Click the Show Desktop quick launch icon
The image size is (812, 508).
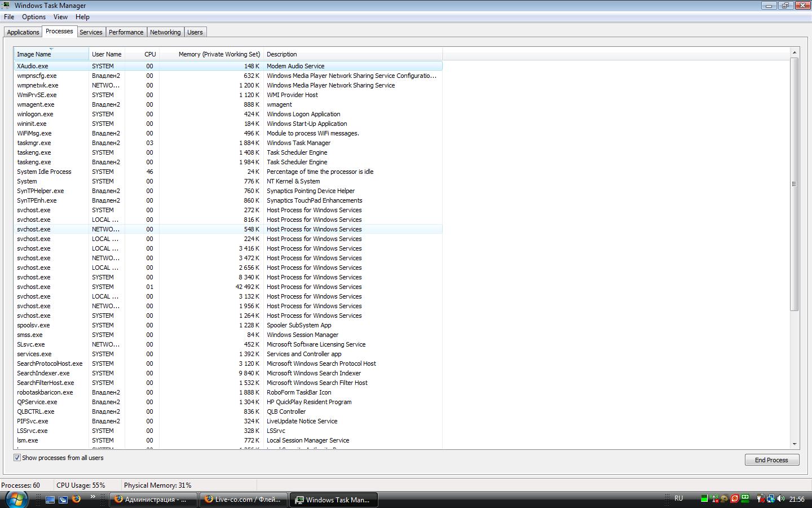(50, 500)
